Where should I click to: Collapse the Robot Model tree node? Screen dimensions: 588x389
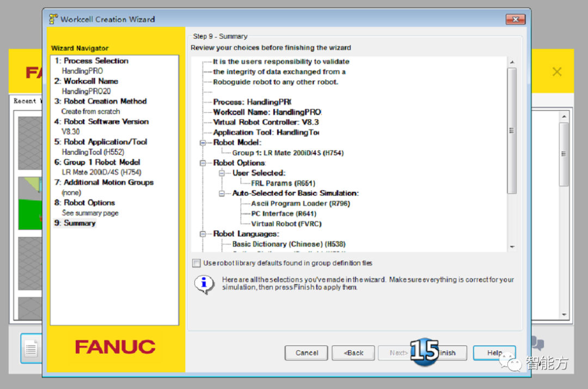tap(203, 143)
